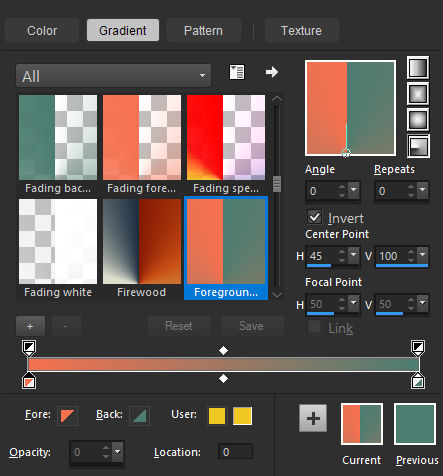Open the Angle value dropdown arrow
This screenshot has height=476, width=443.
pos(354,190)
